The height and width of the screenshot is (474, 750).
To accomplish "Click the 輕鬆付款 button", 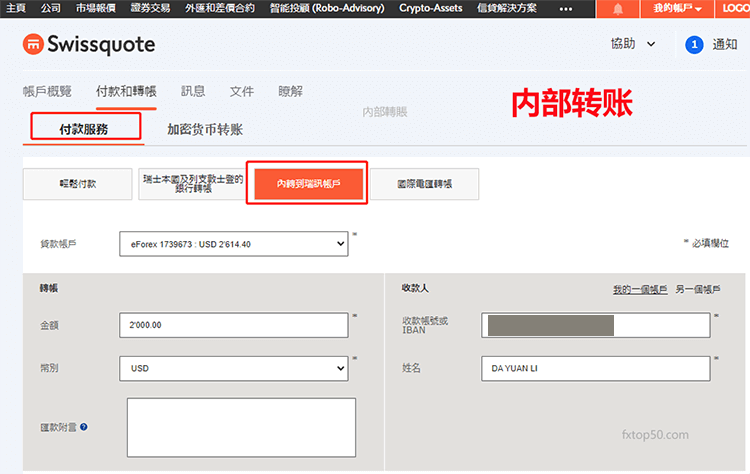I will [x=78, y=184].
